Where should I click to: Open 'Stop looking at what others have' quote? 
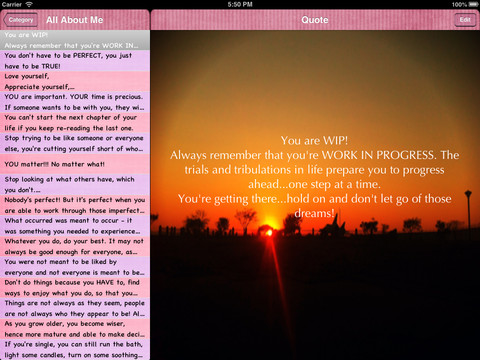click(75, 185)
